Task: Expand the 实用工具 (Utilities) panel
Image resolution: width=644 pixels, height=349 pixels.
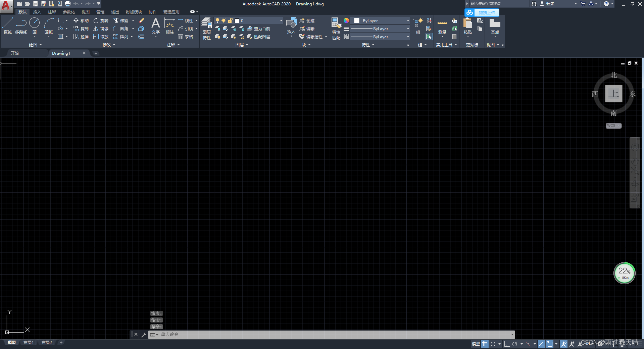Action: coord(447,45)
